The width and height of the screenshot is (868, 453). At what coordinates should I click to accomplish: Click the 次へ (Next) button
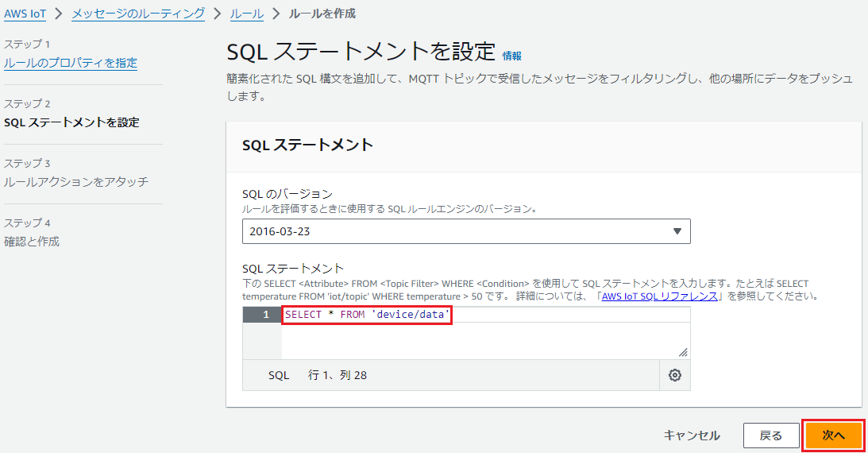(x=834, y=436)
